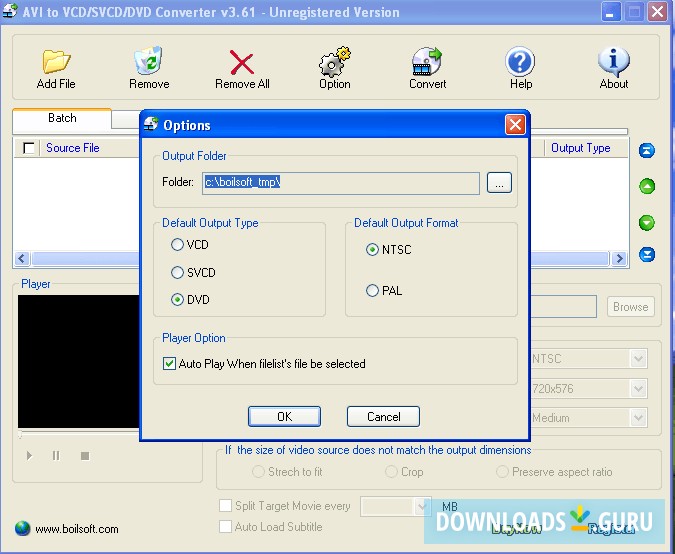
Task: Toggle Auto Play When filelist's file be selected
Action: [x=169, y=364]
